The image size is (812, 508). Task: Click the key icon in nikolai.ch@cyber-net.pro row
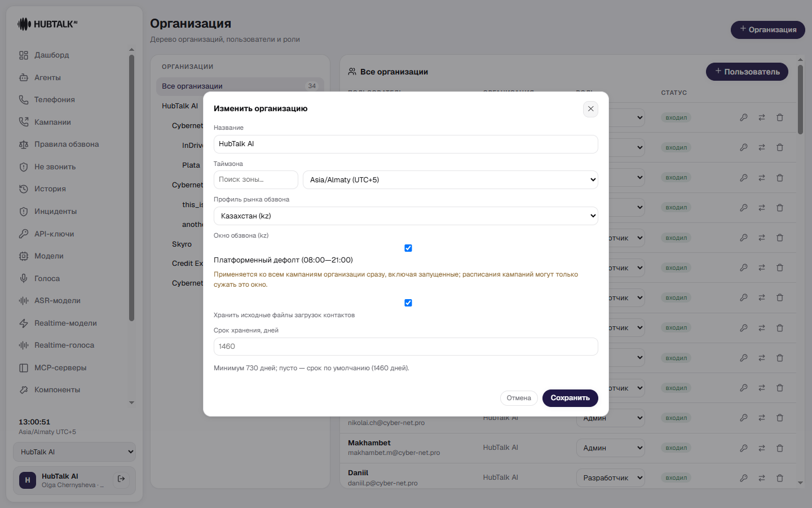pos(744,418)
